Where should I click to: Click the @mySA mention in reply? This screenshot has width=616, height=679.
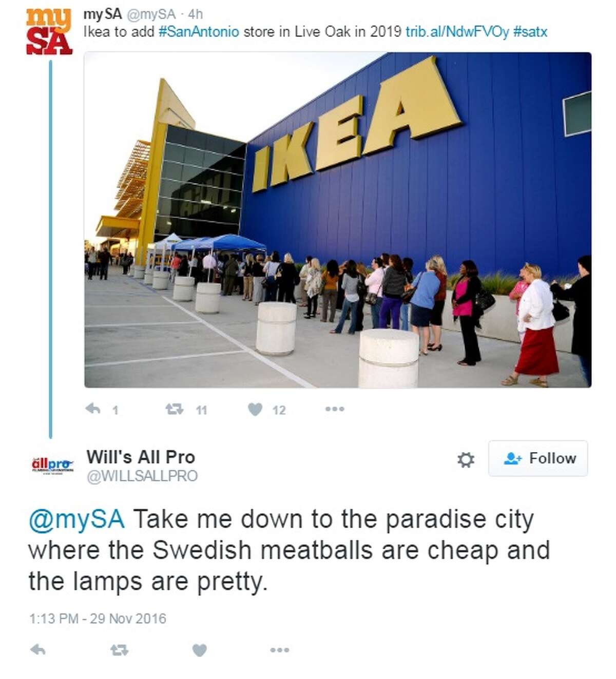pyautogui.click(x=76, y=519)
